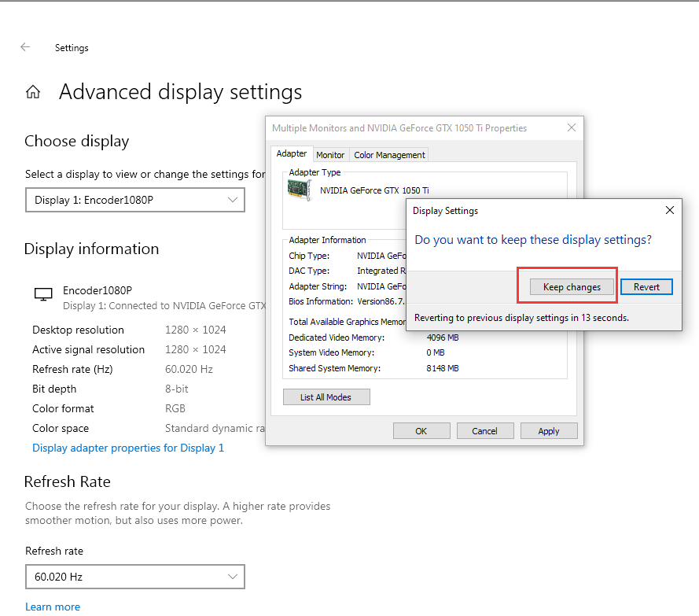Viewport: 699px width, 616px height.
Task: Close the NVIDIA GeForce Properties window
Action: [x=572, y=127]
